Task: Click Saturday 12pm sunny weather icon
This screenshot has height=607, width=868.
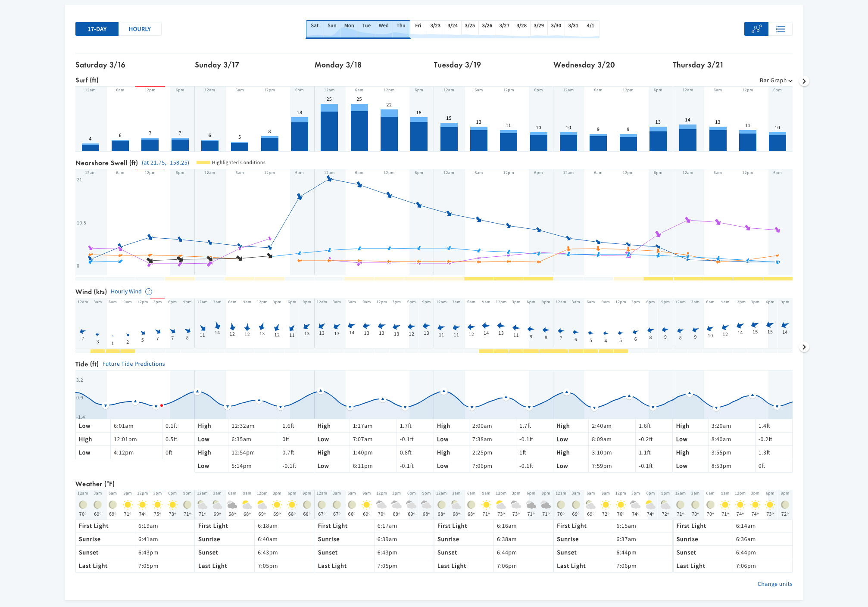Action: (143, 504)
